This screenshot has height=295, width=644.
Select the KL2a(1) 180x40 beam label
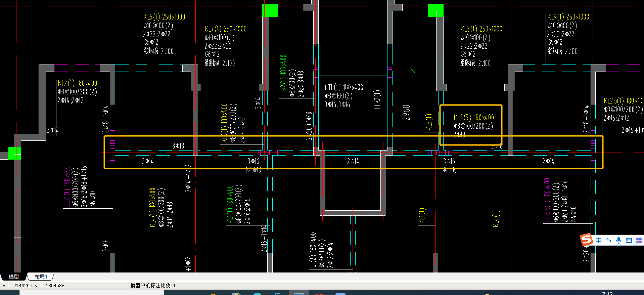[624, 100]
